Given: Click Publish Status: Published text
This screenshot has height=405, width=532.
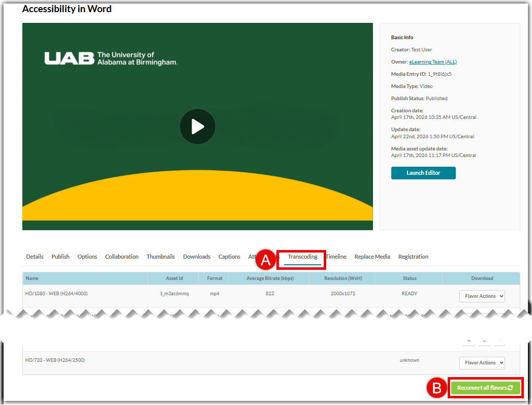Looking at the screenshot, I should (x=419, y=99).
